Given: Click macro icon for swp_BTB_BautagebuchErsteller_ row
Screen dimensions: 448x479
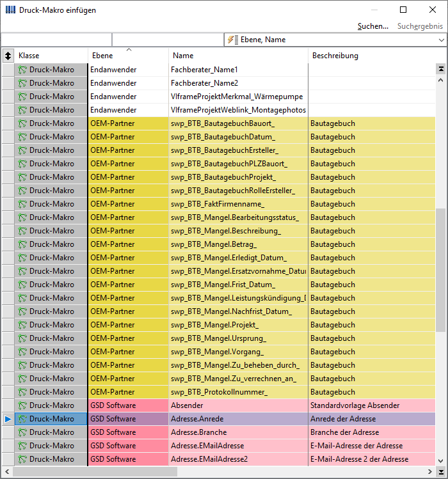Looking at the screenshot, I should click(x=22, y=150).
